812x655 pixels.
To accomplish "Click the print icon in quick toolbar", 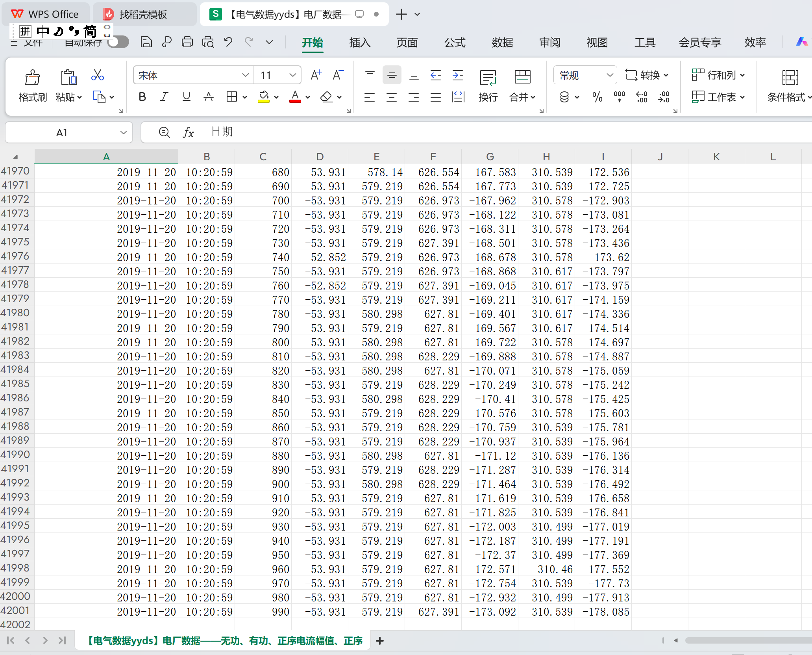I will 187,42.
